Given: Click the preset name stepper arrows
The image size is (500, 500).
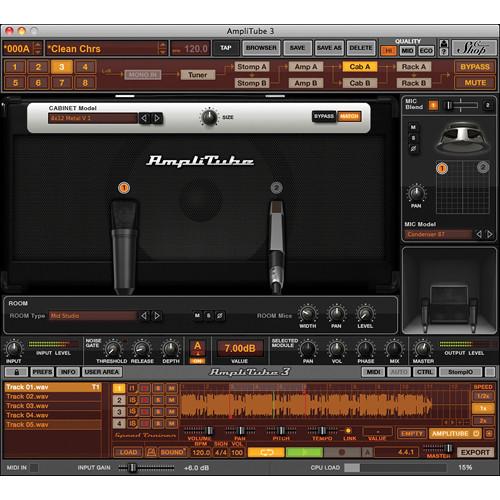Looking at the screenshot, I should pos(162,49).
